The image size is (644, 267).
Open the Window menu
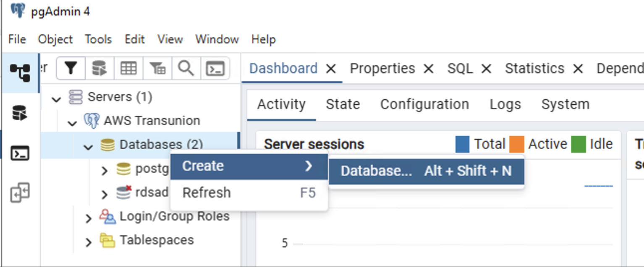tap(217, 39)
